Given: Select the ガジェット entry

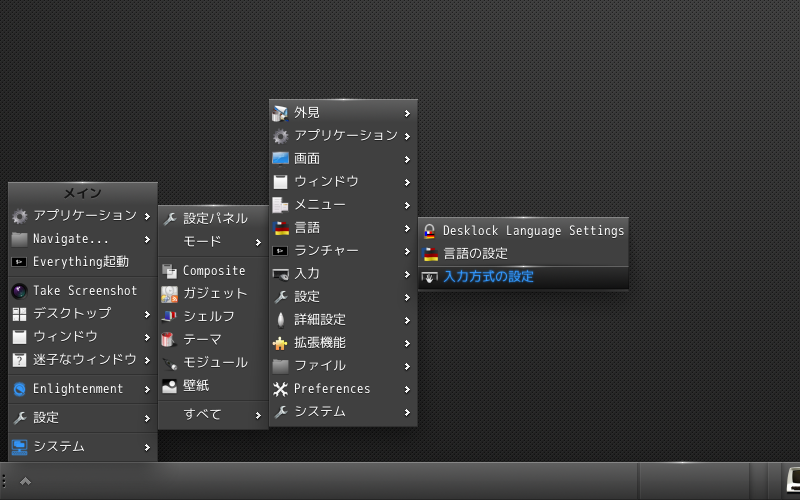Looking at the screenshot, I should pos(213,293).
